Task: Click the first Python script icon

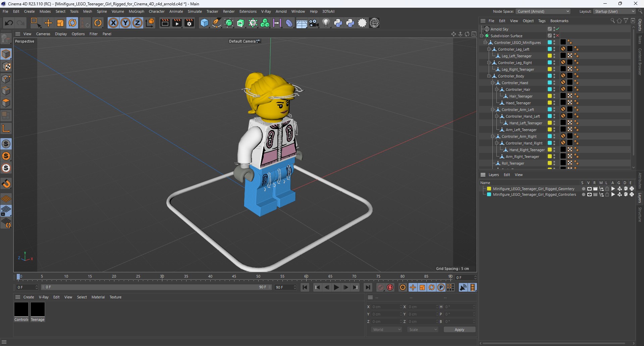Action: click(338, 23)
